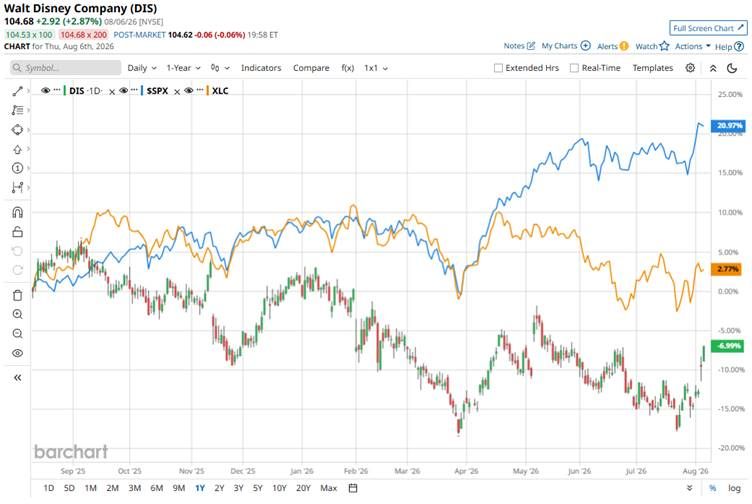Image resolution: width=752 pixels, height=504 pixels.
Task: Remove the $SPX comparison with its X
Action: coord(177,92)
